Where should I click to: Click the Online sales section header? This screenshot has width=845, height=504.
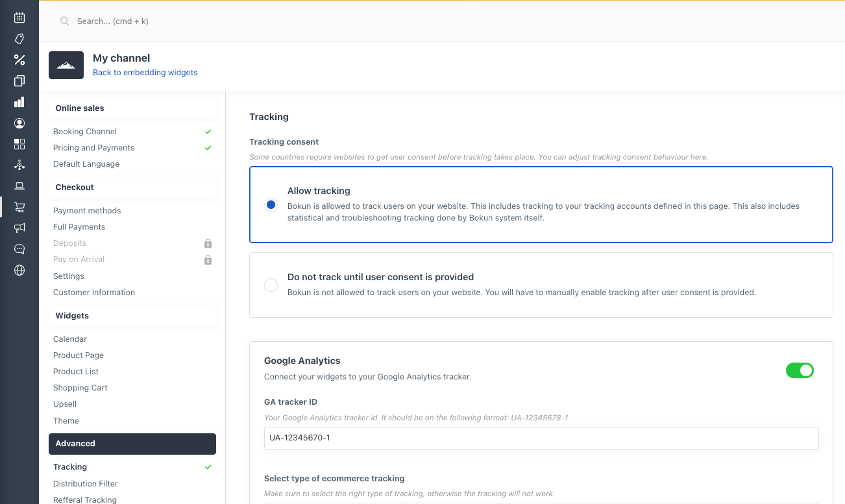coord(132,108)
